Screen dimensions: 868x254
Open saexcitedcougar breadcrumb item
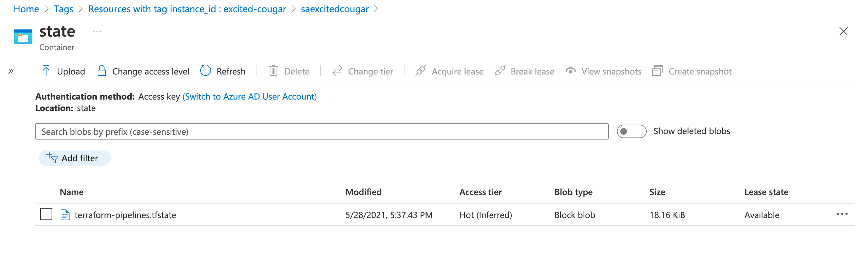335,9
